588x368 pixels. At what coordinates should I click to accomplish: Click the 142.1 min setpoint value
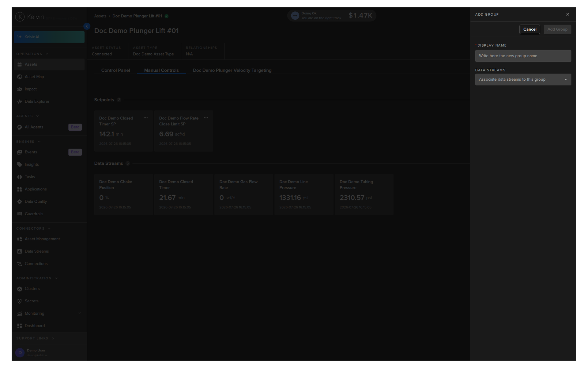[111, 134]
